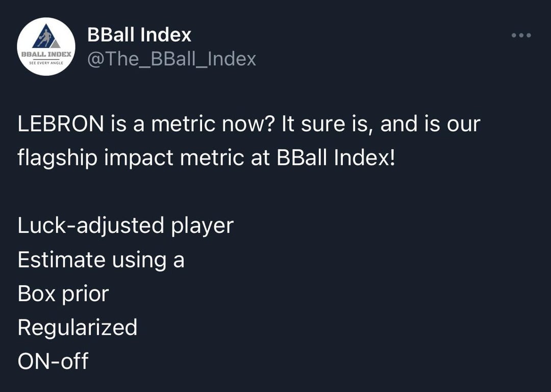Click the blue triangle logo in avatar
Viewport: 551px width, 392px height.
click(46, 37)
